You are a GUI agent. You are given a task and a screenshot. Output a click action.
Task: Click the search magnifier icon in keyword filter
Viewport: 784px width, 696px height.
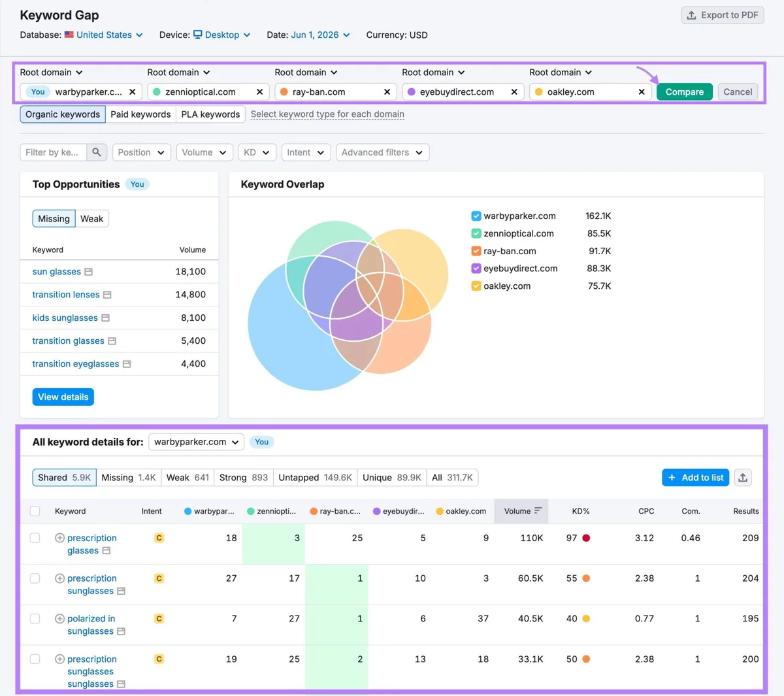point(97,152)
